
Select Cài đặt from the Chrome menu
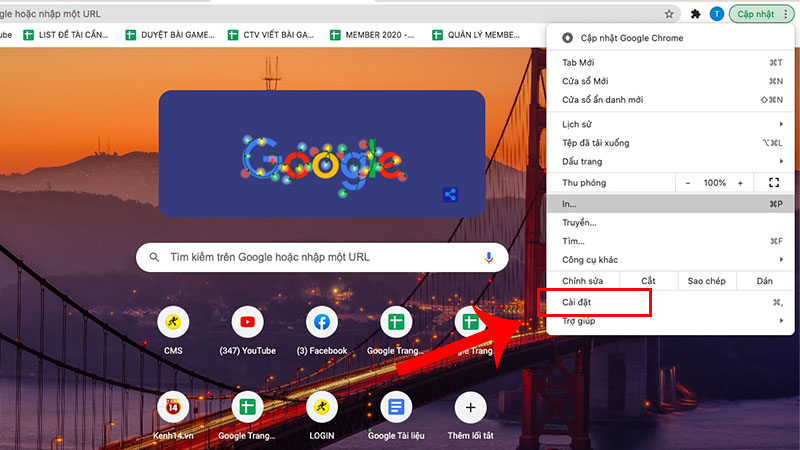coord(595,301)
